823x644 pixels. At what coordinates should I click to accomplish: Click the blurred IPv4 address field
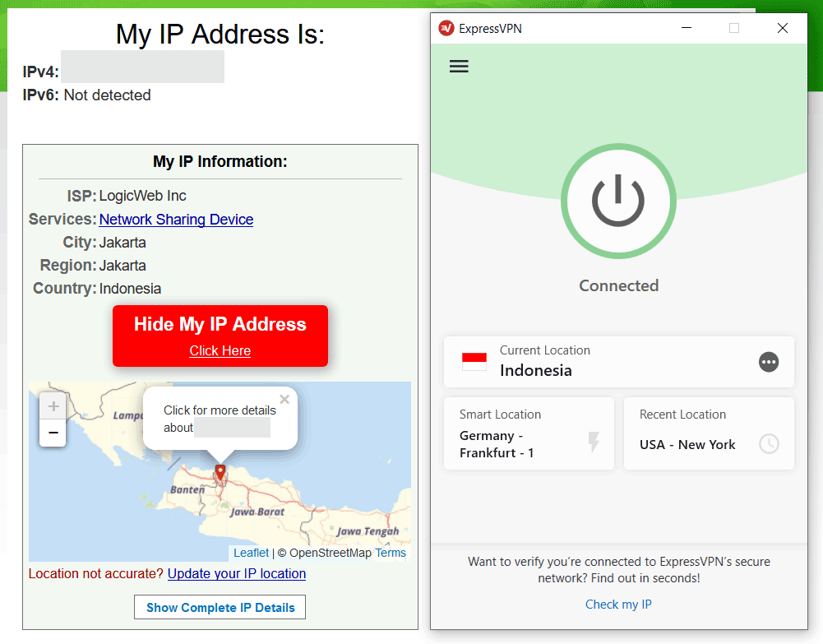[x=142, y=67]
